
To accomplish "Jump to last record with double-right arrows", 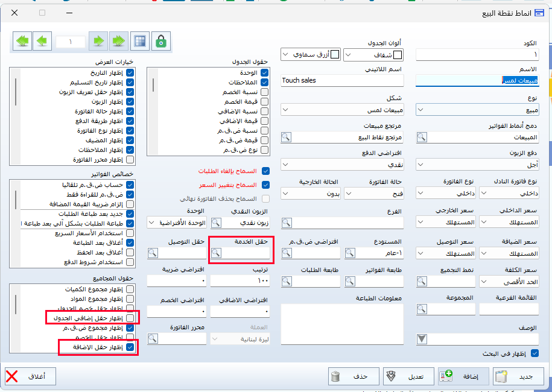I will pyautogui.click(x=118, y=42).
